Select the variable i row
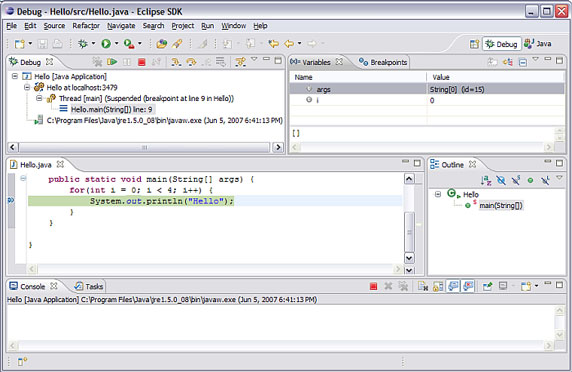 pyautogui.click(x=427, y=100)
